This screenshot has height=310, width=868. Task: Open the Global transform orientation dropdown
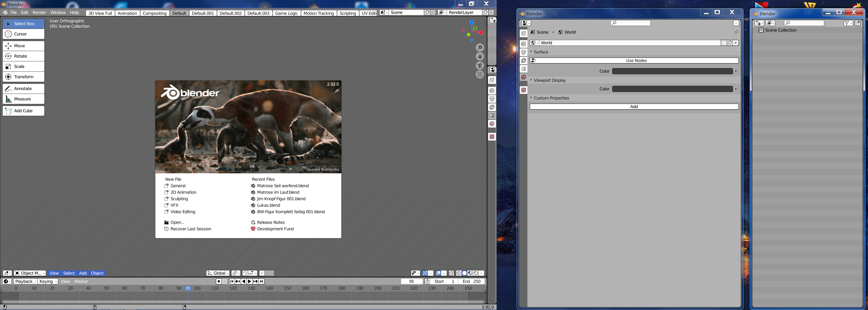218,273
